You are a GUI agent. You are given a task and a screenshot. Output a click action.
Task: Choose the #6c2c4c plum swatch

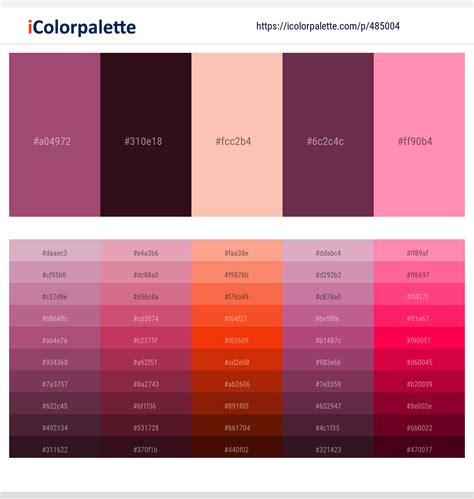tap(328, 135)
